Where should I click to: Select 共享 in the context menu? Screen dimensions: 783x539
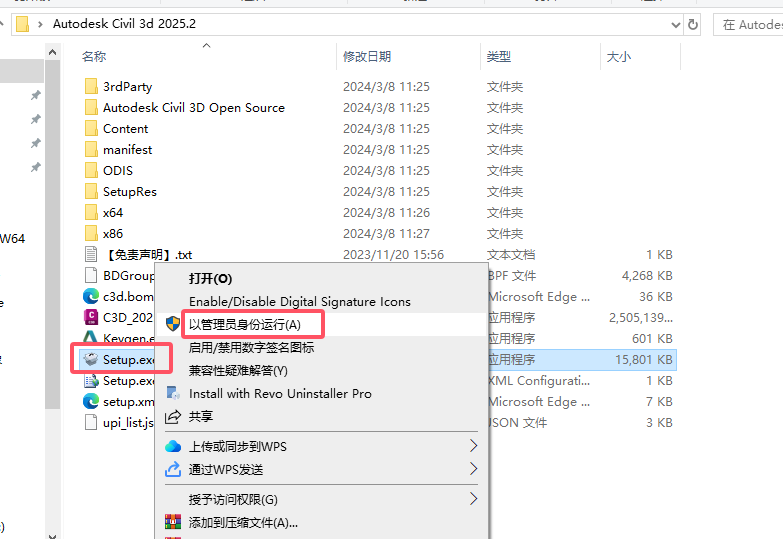(x=201, y=416)
